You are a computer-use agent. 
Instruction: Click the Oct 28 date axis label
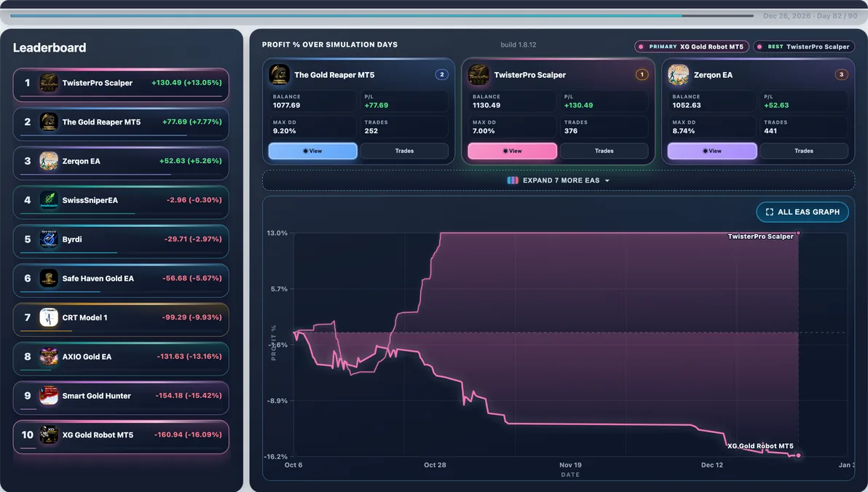tap(435, 465)
